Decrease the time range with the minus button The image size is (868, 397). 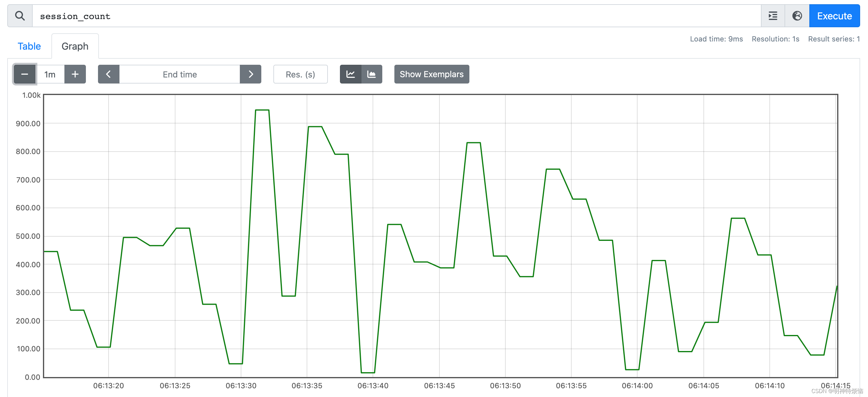[x=24, y=74]
